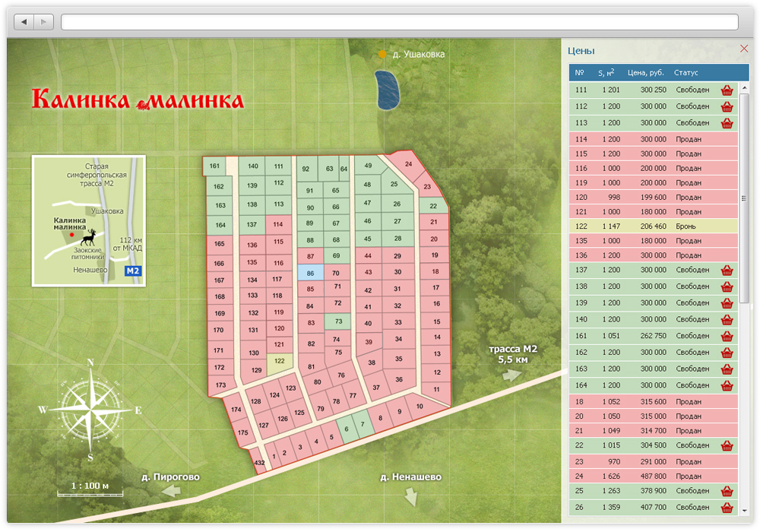
Task: Add plot 25 to basket
Action: tap(727, 491)
